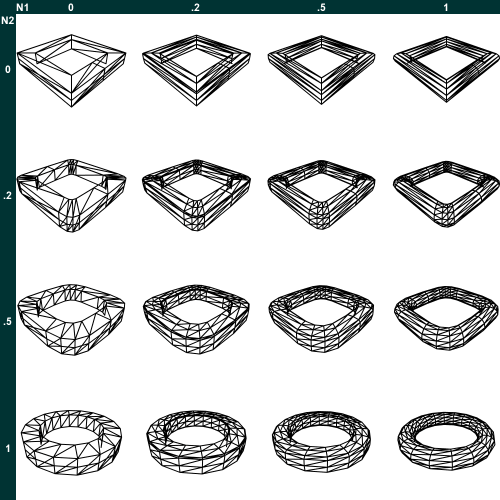Select the torus thumbnail at N1 .5, N2 .5

(321, 319)
